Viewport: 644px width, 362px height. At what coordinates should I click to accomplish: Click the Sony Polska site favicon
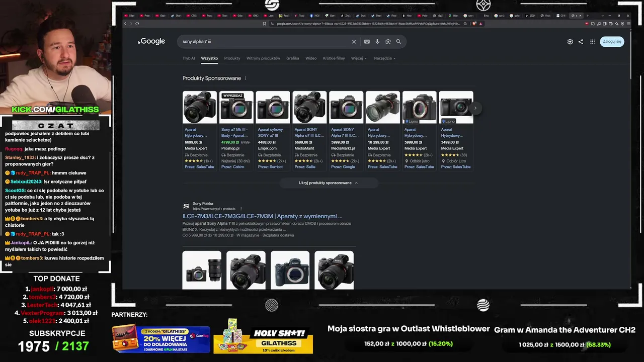tap(186, 206)
